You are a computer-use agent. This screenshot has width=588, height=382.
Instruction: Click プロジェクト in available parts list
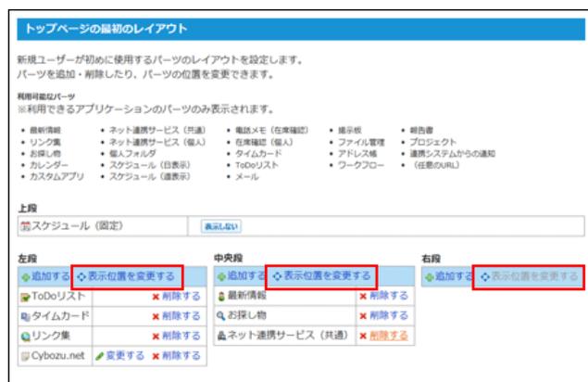[432, 142]
